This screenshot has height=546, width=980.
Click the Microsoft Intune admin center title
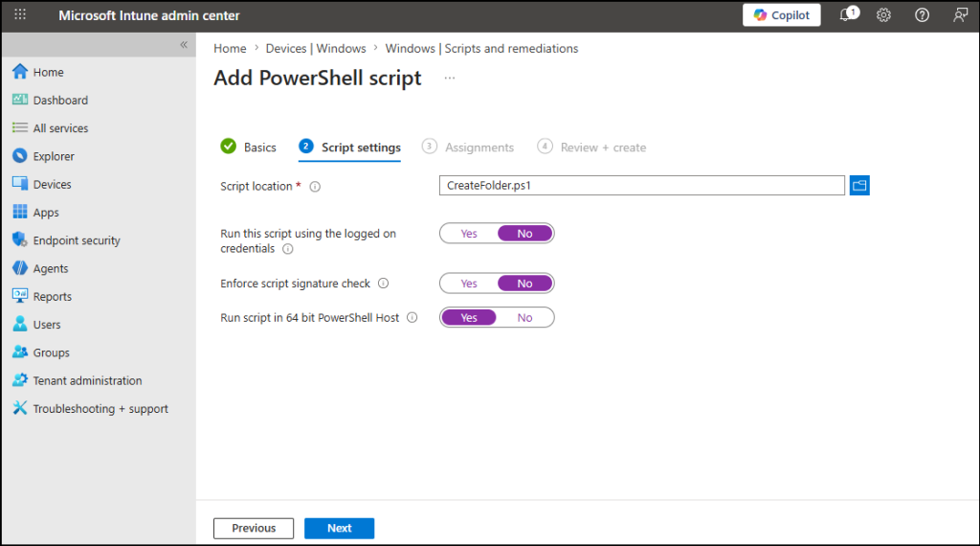point(148,15)
